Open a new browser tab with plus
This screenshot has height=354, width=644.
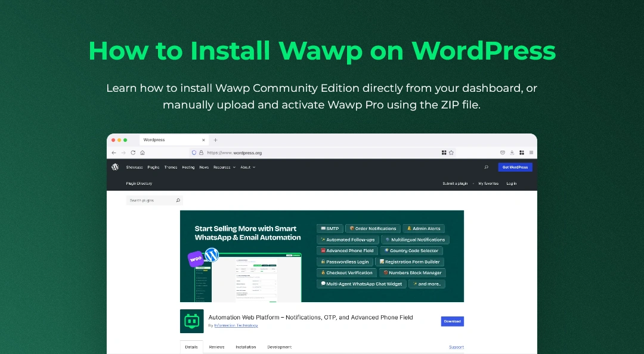coord(215,140)
